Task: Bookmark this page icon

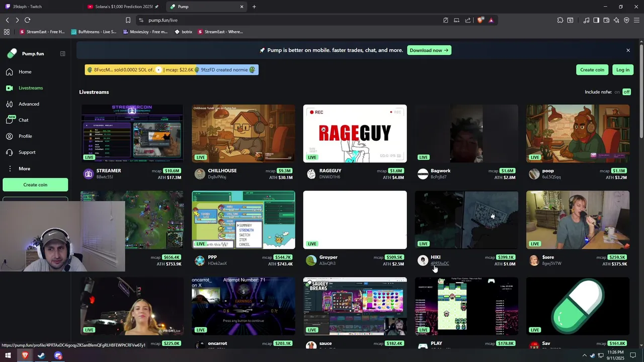Action: tap(128, 20)
